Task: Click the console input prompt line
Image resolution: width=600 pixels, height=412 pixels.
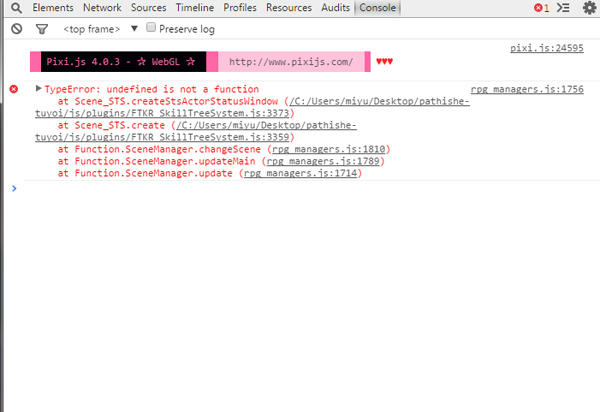Action: [x=306, y=188]
